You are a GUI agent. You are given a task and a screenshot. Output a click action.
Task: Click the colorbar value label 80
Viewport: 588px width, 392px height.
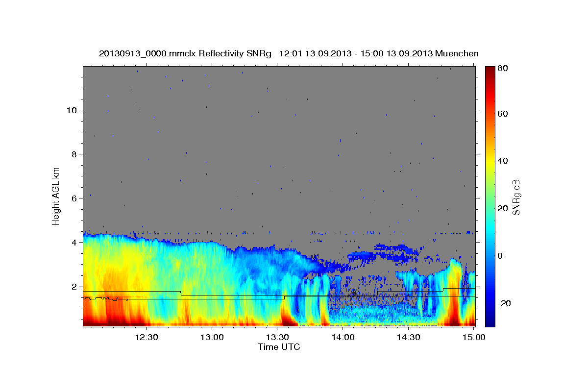point(502,68)
